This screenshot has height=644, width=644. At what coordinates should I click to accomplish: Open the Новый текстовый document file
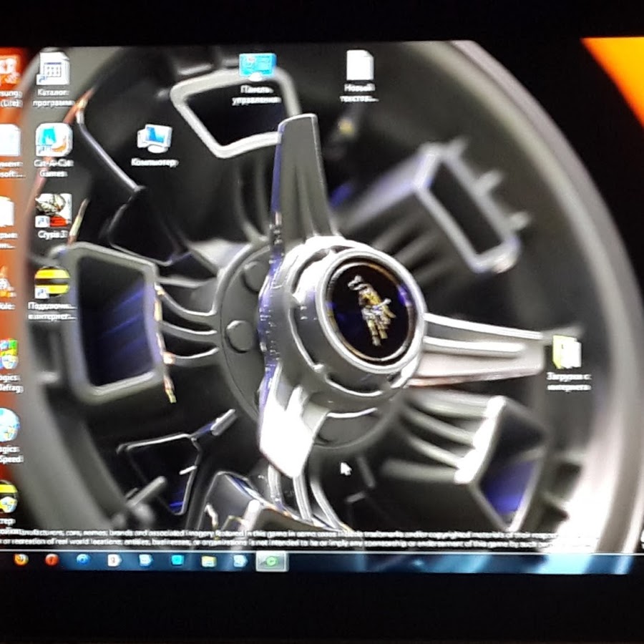click(x=359, y=67)
